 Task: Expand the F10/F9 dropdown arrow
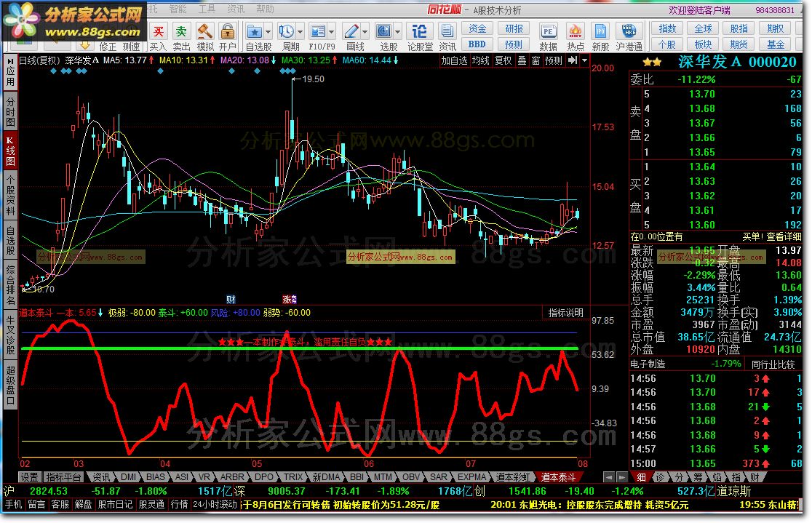pyautogui.click(x=332, y=31)
